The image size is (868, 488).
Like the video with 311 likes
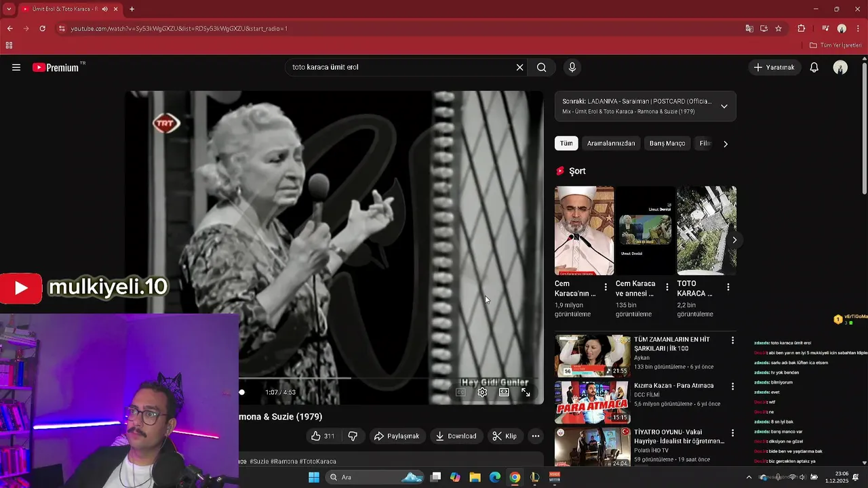pos(323,436)
